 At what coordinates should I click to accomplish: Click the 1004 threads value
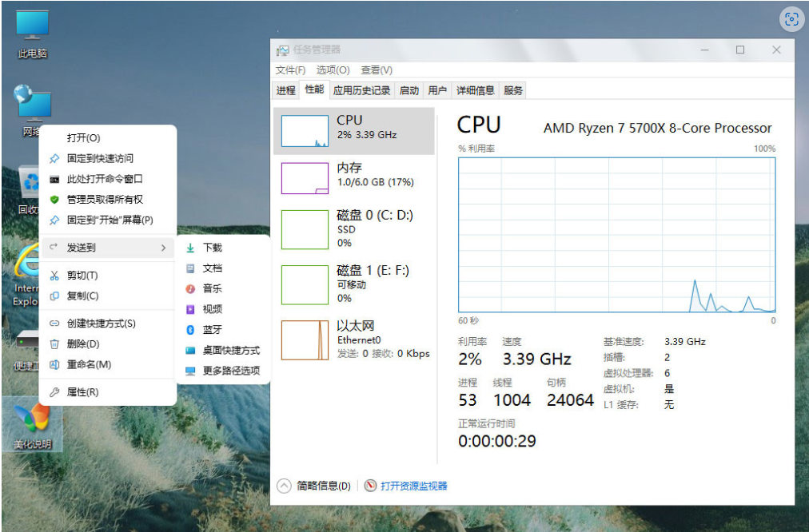(512, 400)
